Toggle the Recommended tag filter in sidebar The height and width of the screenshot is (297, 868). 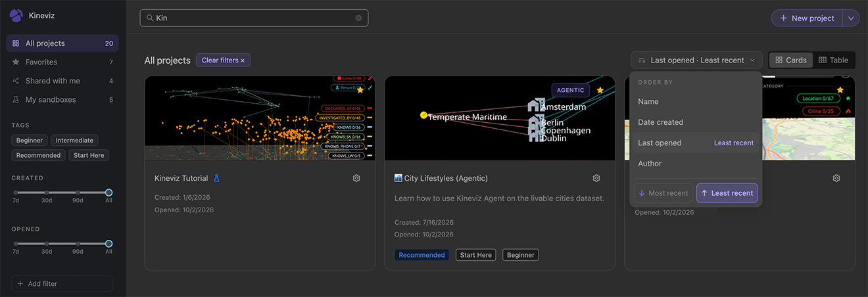[39, 155]
